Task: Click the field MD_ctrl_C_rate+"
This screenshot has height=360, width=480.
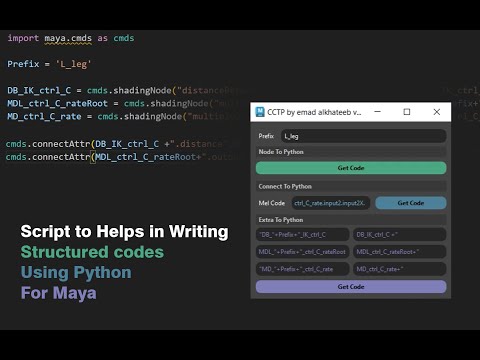Action: coord(399,269)
